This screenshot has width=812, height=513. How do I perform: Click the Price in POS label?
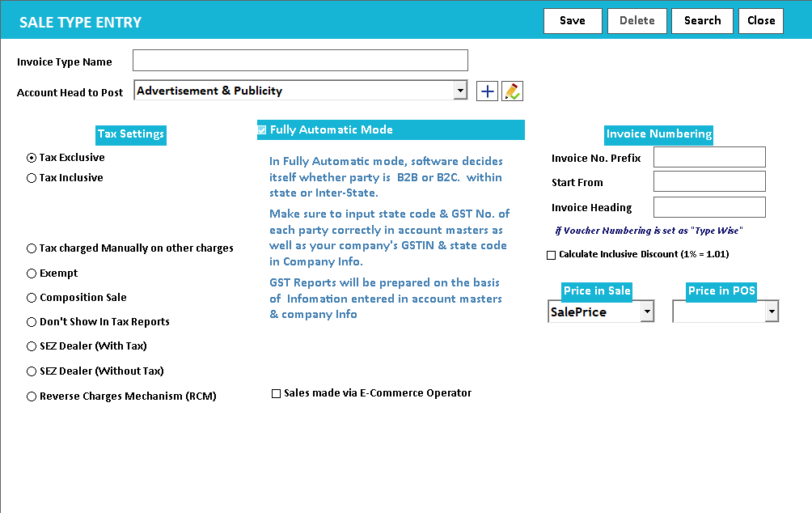721,291
